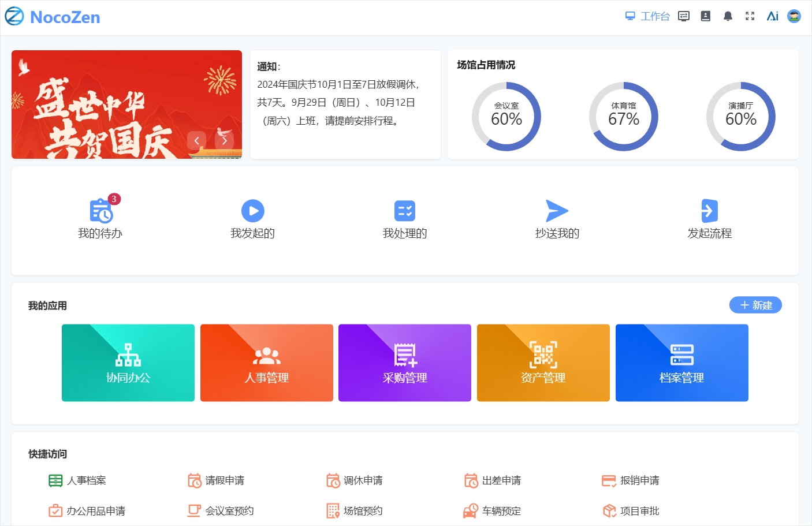The height and width of the screenshot is (526, 812).
Task: Open 我处理的 list icon
Action: [405, 210]
